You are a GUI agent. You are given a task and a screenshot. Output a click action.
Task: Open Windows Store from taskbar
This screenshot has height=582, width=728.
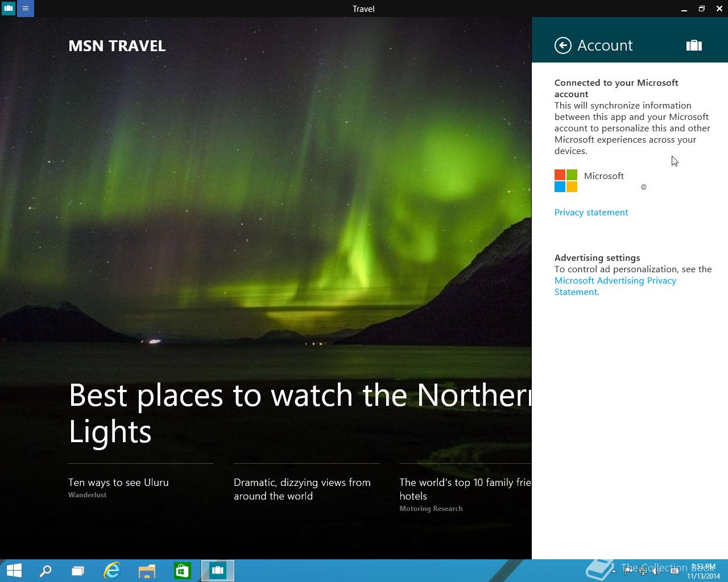(182, 571)
